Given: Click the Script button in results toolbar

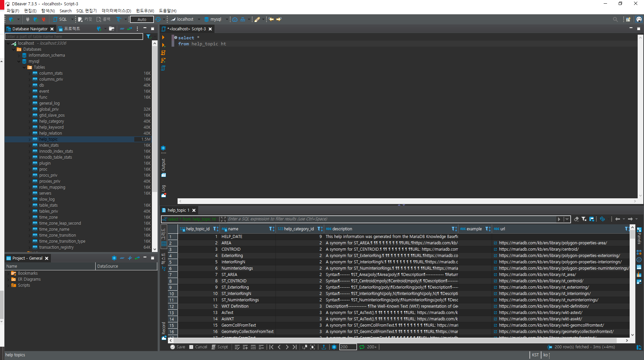Looking at the screenshot, I should [220, 347].
